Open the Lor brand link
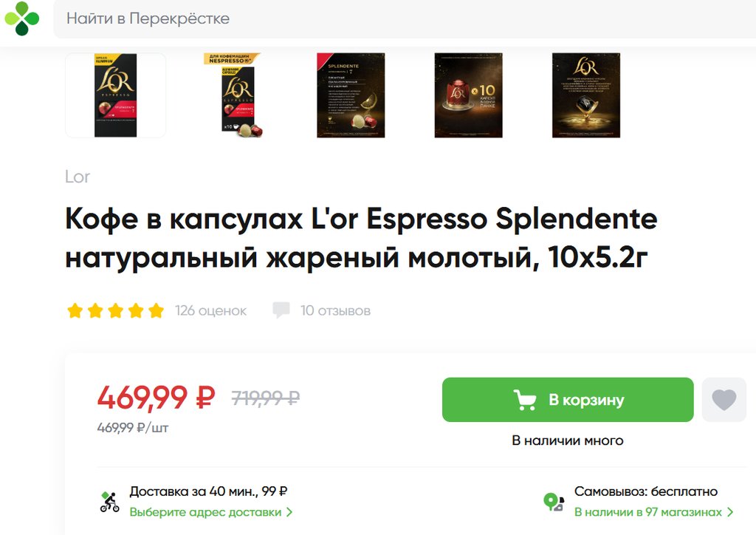 [77, 177]
